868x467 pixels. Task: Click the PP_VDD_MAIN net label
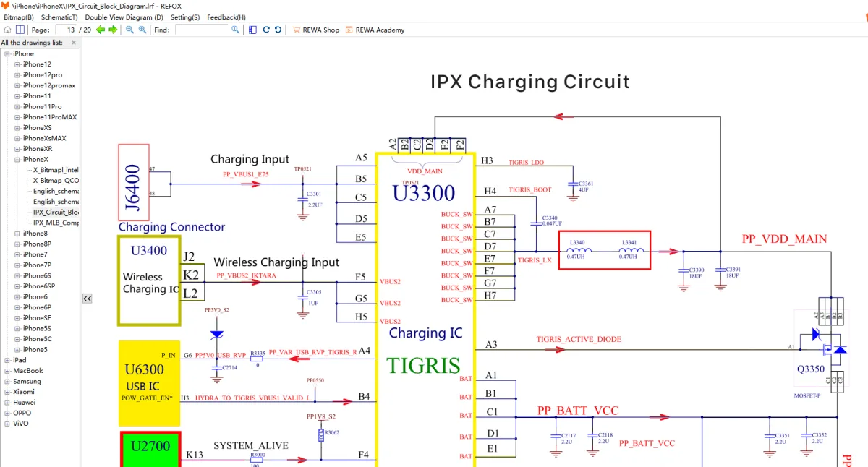pyautogui.click(x=785, y=239)
